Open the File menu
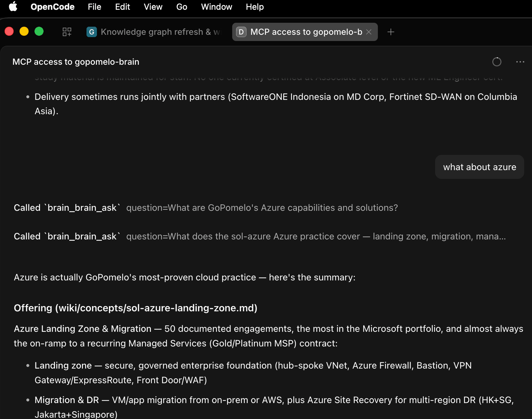The height and width of the screenshot is (419, 532). 94,7
